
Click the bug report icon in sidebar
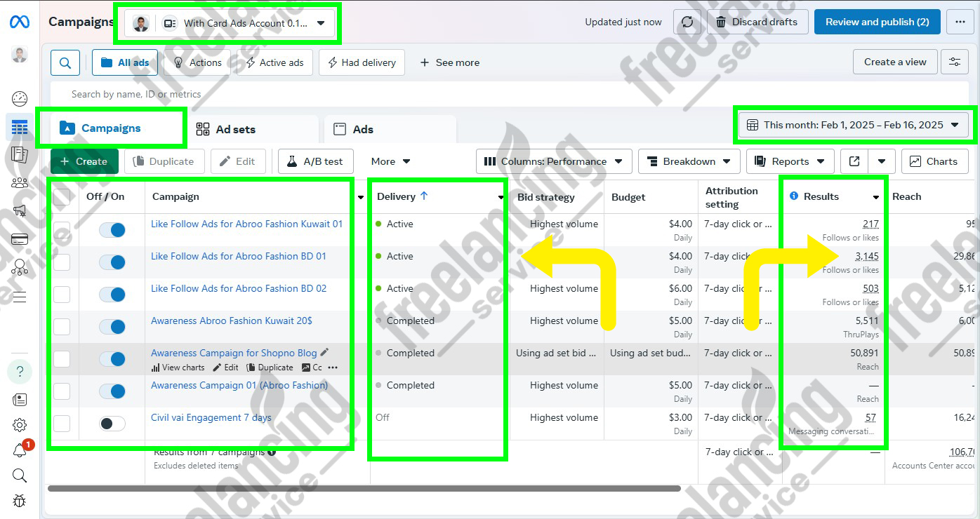[x=20, y=501]
